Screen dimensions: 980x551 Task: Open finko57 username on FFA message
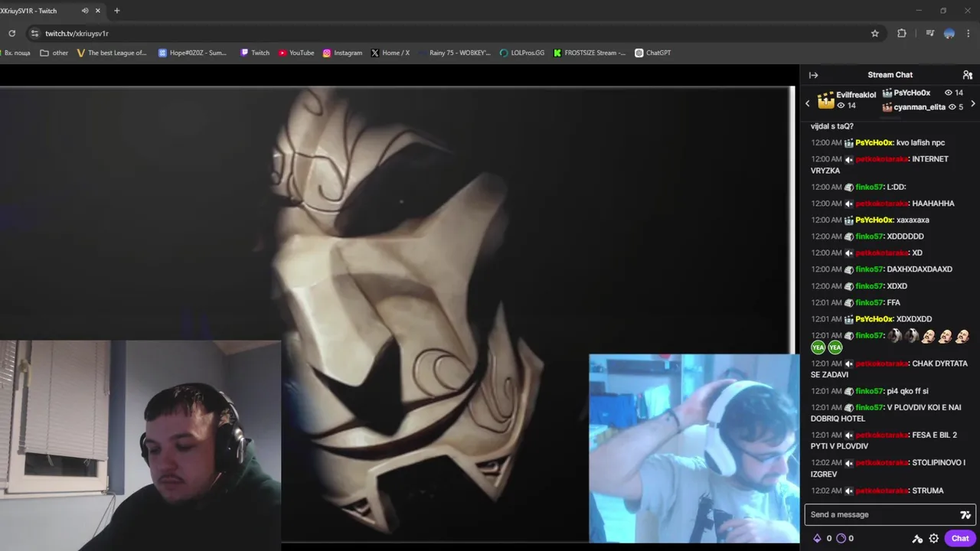[x=869, y=302]
